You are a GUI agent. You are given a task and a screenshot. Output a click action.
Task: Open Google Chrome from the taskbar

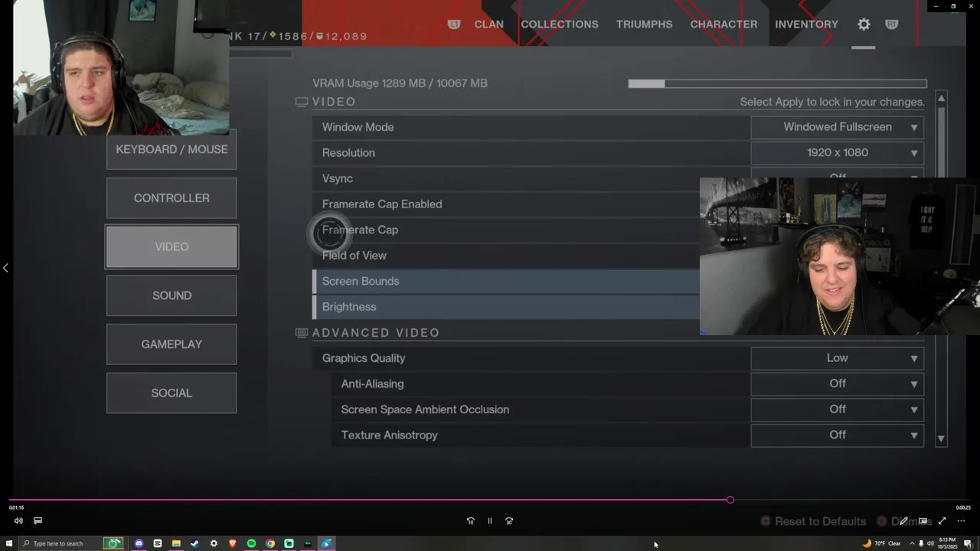point(270,543)
